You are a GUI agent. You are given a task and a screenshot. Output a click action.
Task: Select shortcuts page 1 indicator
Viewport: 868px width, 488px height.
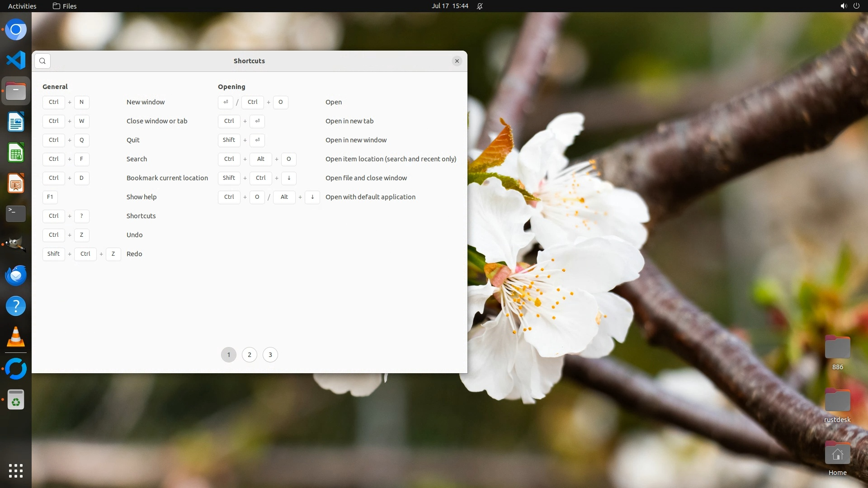point(229,355)
